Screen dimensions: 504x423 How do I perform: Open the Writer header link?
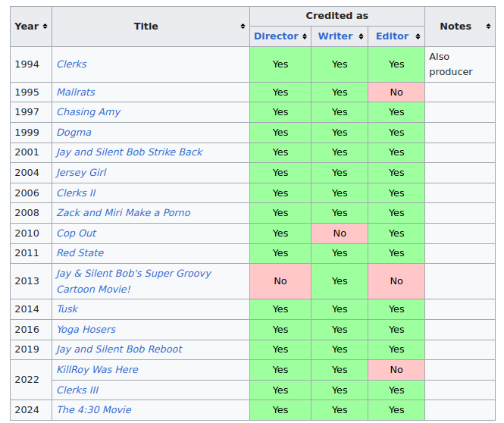[x=335, y=36]
